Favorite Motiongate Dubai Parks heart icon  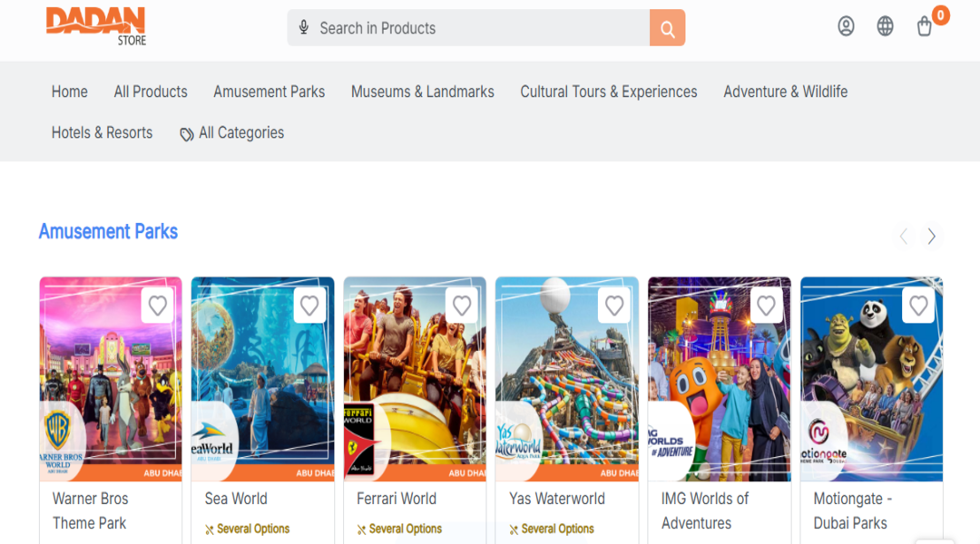pyautogui.click(x=918, y=306)
